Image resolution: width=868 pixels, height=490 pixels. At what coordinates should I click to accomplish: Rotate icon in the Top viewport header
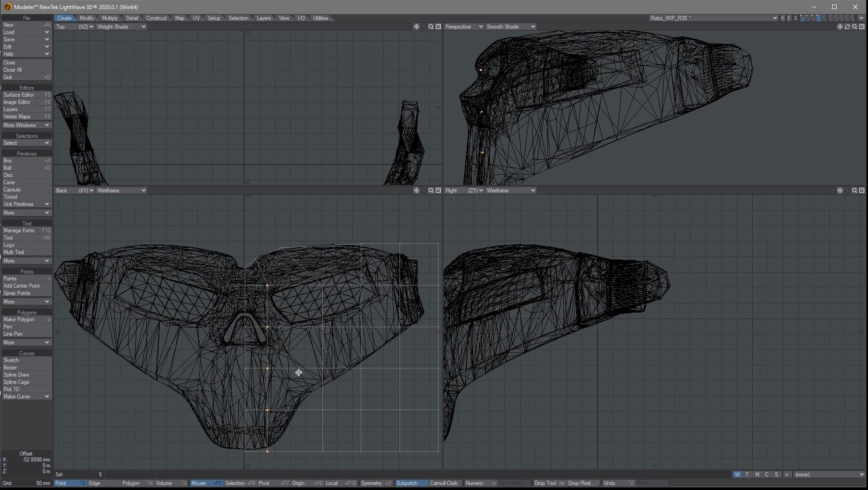tap(424, 27)
